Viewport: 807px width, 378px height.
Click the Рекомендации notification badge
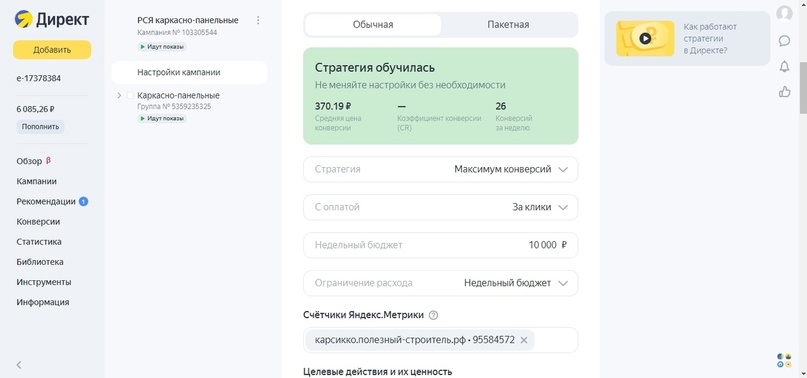click(x=83, y=201)
